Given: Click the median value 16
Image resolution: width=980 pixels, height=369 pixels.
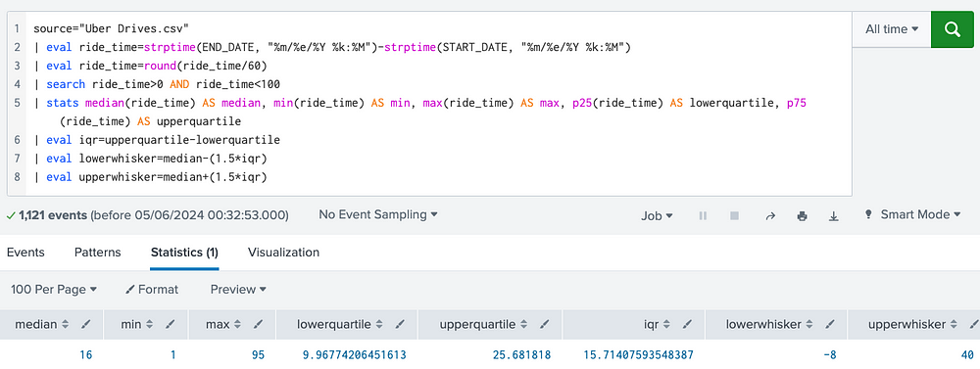Looking at the screenshot, I should (x=85, y=354).
